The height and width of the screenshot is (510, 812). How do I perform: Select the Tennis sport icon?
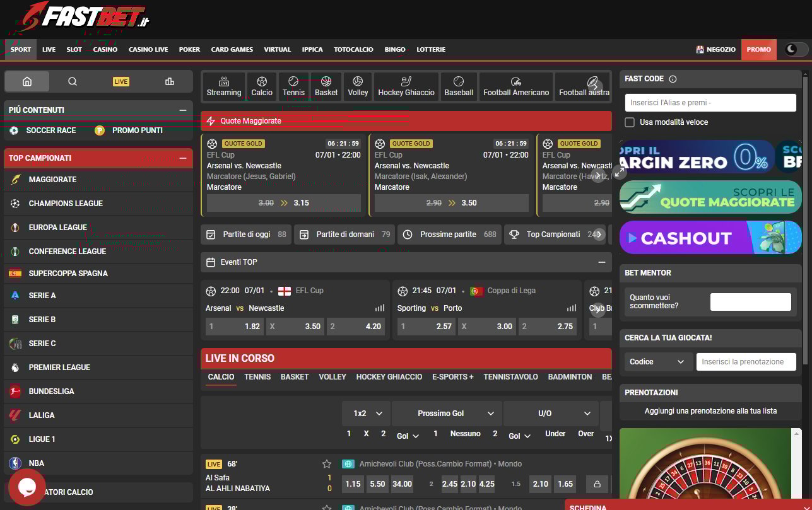(x=293, y=86)
